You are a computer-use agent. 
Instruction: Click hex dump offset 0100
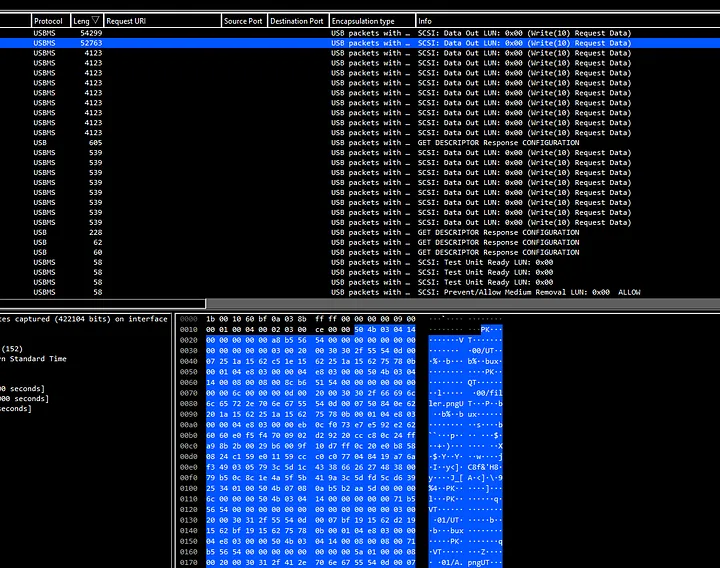188,489
